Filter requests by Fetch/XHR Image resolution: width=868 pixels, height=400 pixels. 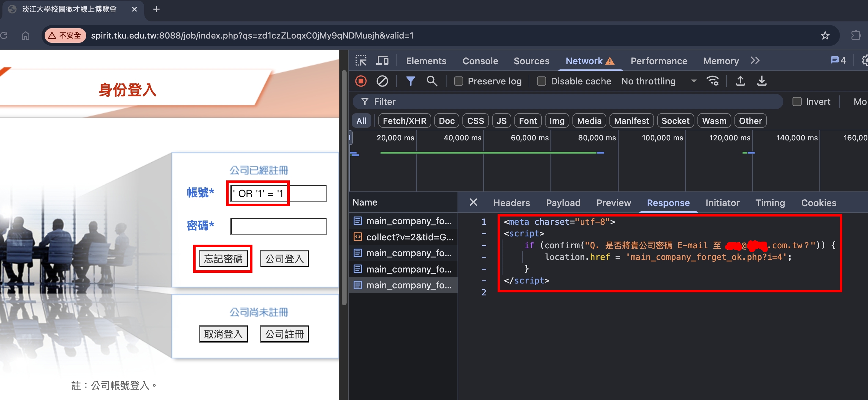click(404, 121)
